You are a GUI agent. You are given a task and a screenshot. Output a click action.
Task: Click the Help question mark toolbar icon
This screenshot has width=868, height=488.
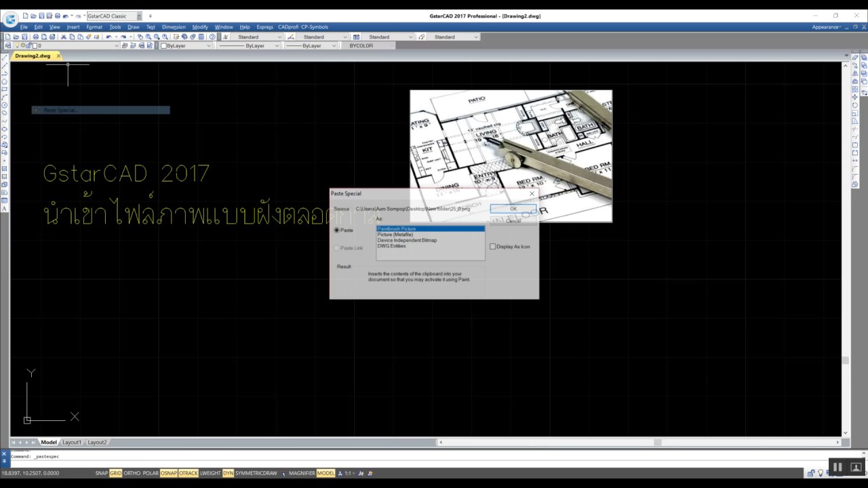tap(212, 37)
